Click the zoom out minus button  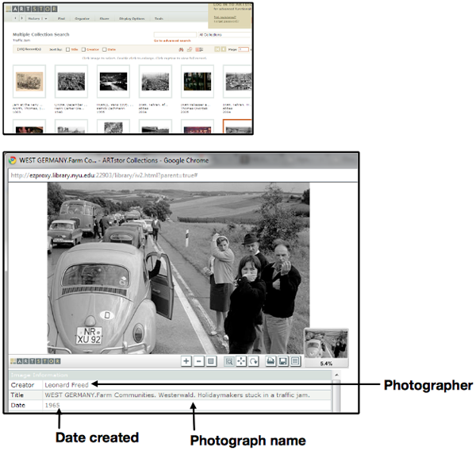[199, 361]
